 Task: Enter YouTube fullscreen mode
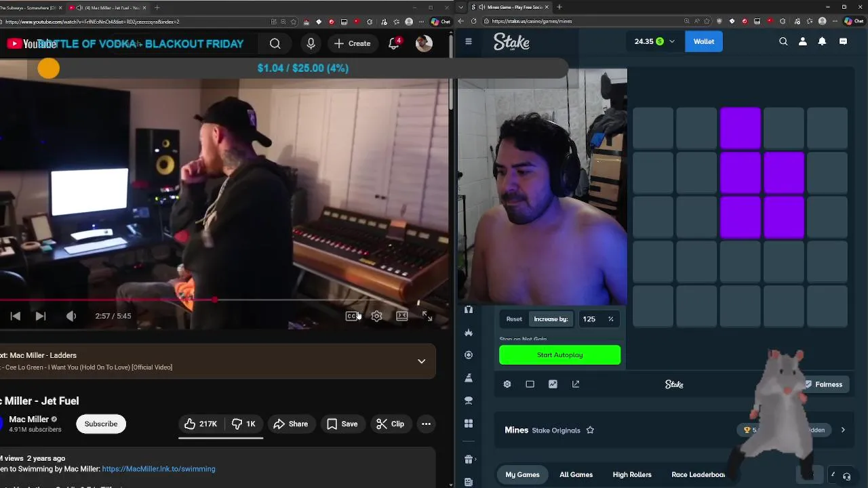tap(427, 316)
